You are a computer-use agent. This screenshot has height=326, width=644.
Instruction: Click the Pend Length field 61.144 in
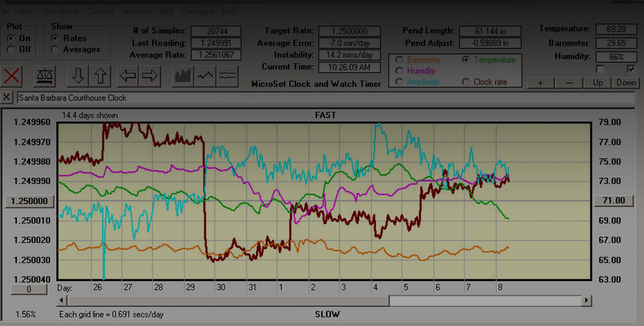point(490,31)
